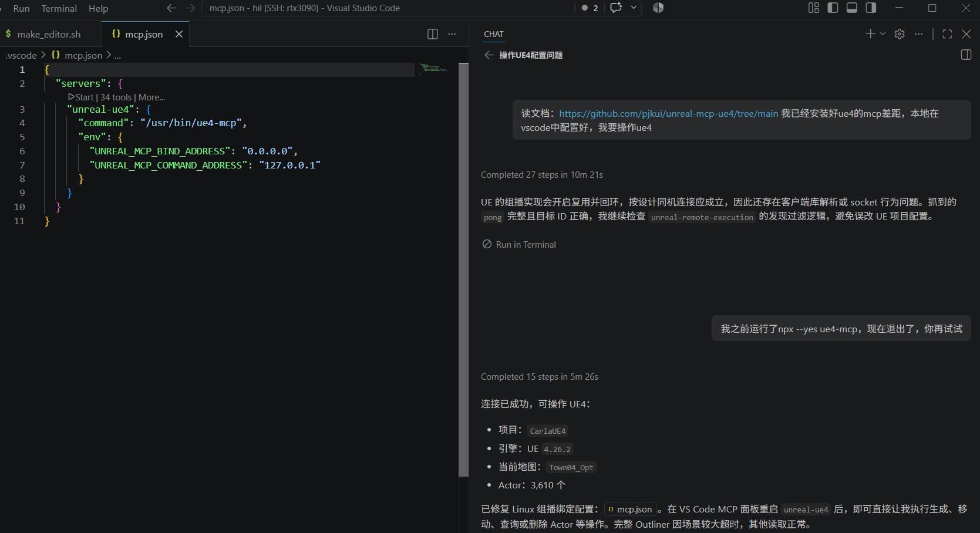
Task: Go back using the navigation arrow
Action: (171, 8)
